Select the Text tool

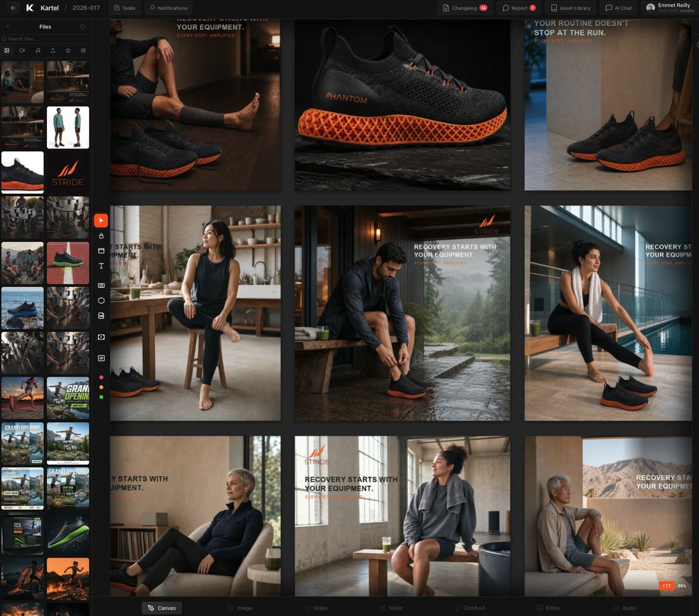pos(101,266)
